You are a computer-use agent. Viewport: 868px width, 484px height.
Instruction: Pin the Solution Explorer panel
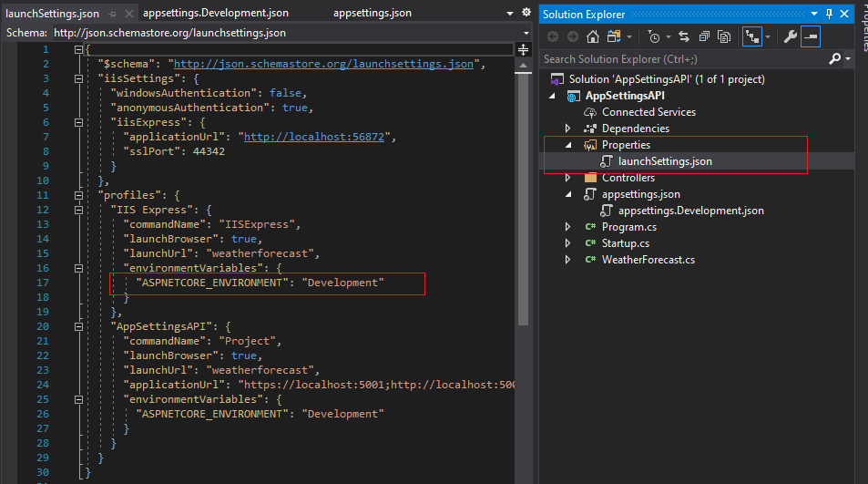(x=829, y=15)
